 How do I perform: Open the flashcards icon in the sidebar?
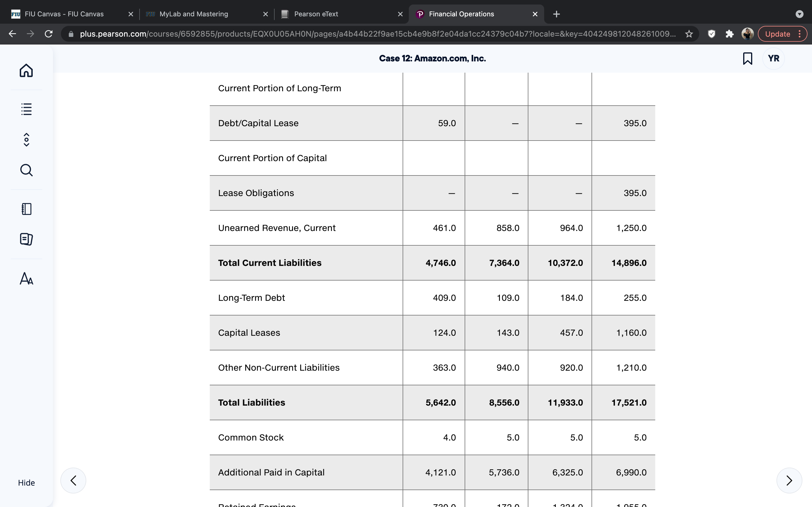pos(26,239)
